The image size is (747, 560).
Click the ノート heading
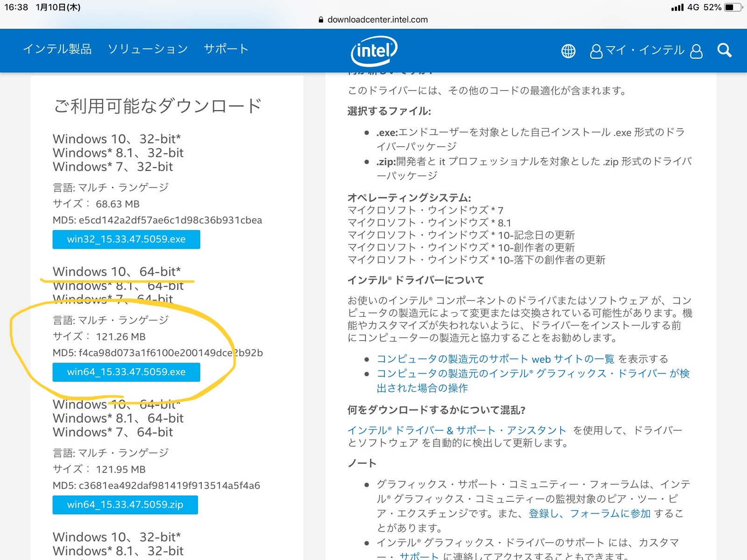(362, 463)
